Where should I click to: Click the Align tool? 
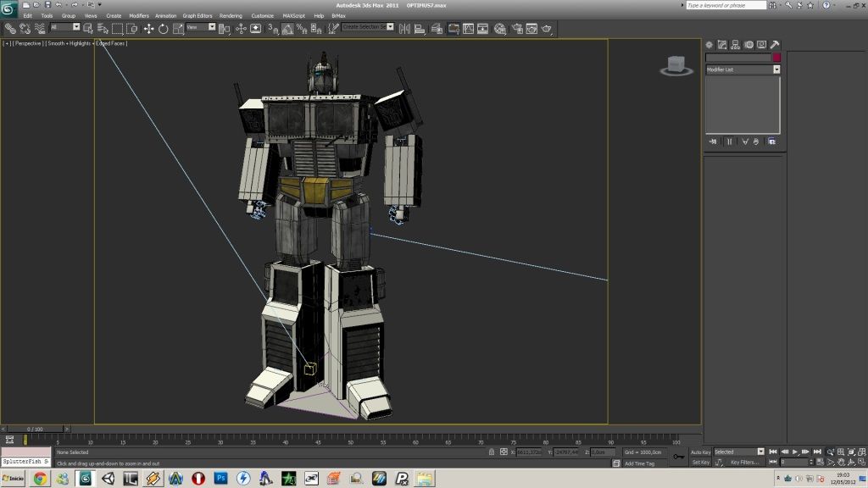click(420, 29)
